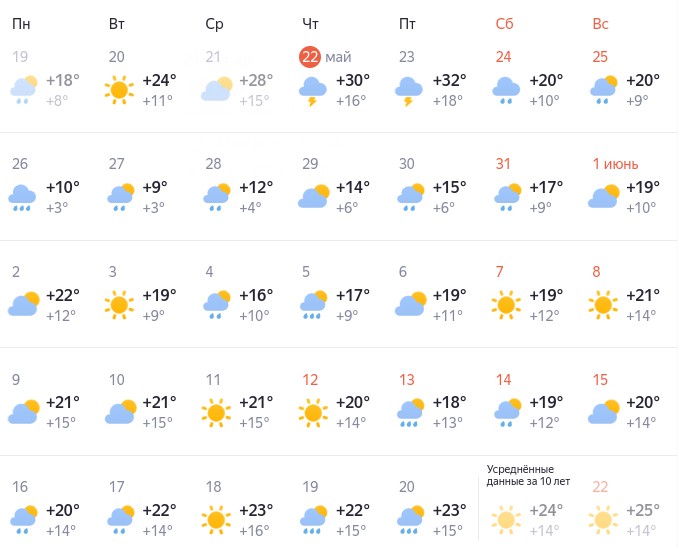Select the +32° temperature for the 23rd
This screenshot has height=547, width=678.
449,81
